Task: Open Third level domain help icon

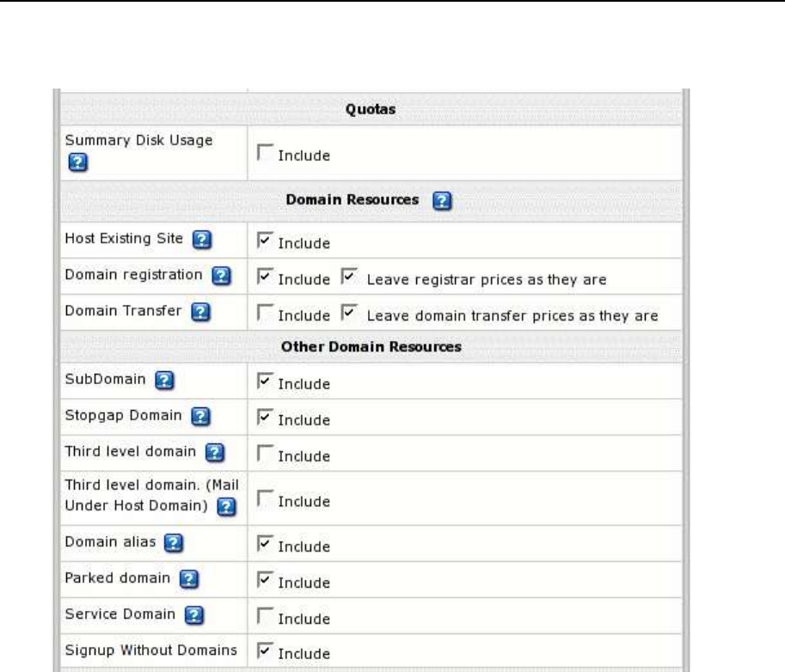Action: point(215,452)
